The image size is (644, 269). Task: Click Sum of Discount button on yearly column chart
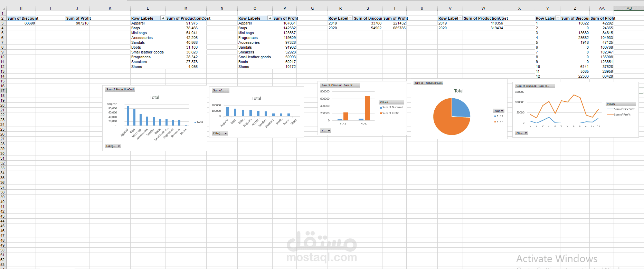331,86
